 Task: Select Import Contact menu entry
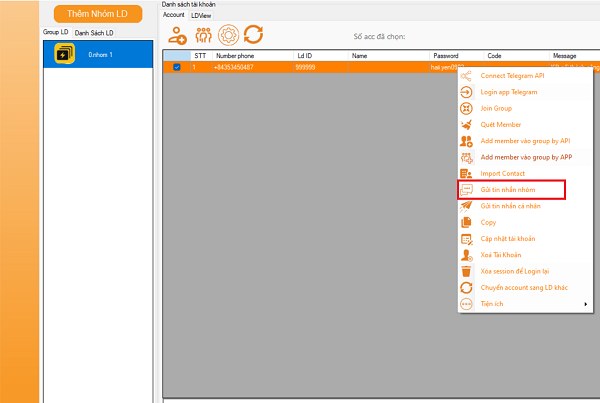[525, 174]
